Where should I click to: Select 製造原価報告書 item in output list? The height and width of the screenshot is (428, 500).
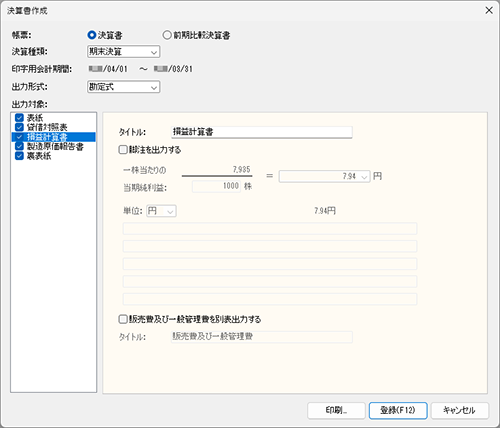(x=55, y=146)
